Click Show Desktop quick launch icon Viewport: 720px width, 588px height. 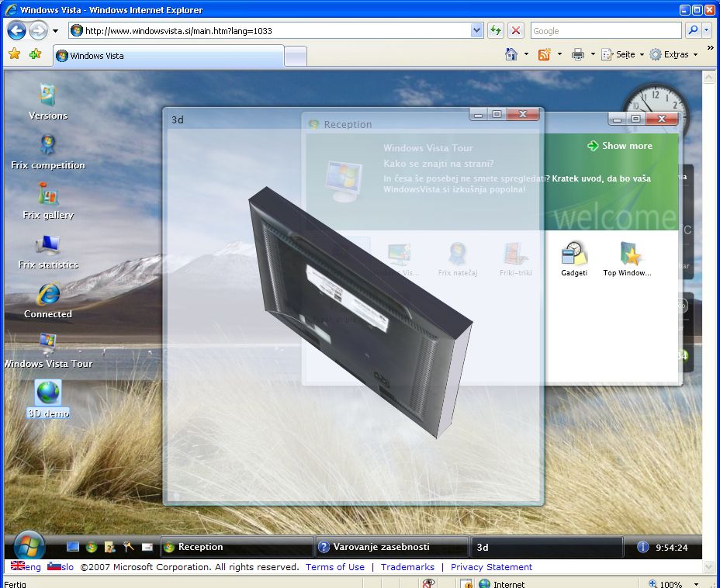(x=73, y=547)
